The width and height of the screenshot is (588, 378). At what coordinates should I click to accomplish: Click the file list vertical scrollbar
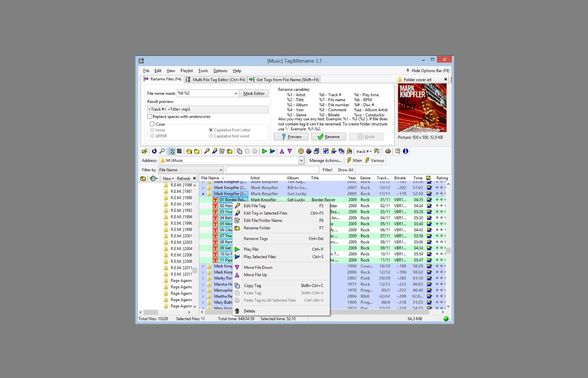click(448, 245)
